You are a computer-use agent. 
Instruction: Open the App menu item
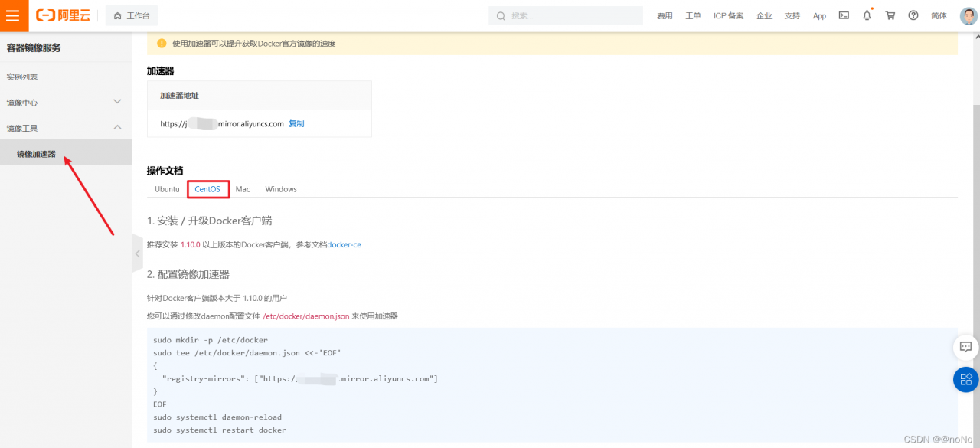coord(819,15)
